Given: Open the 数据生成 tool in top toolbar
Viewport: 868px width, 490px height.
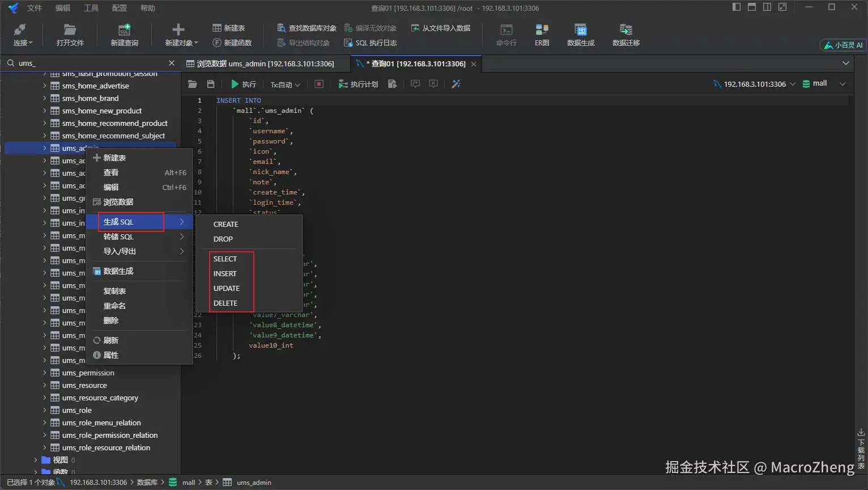Looking at the screenshot, I should tap(580, 35).
